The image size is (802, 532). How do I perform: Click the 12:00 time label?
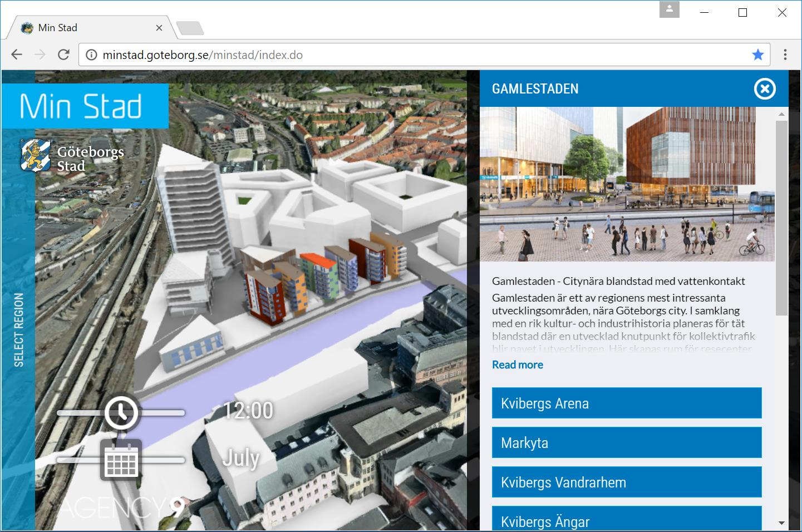tap(248, 411)
